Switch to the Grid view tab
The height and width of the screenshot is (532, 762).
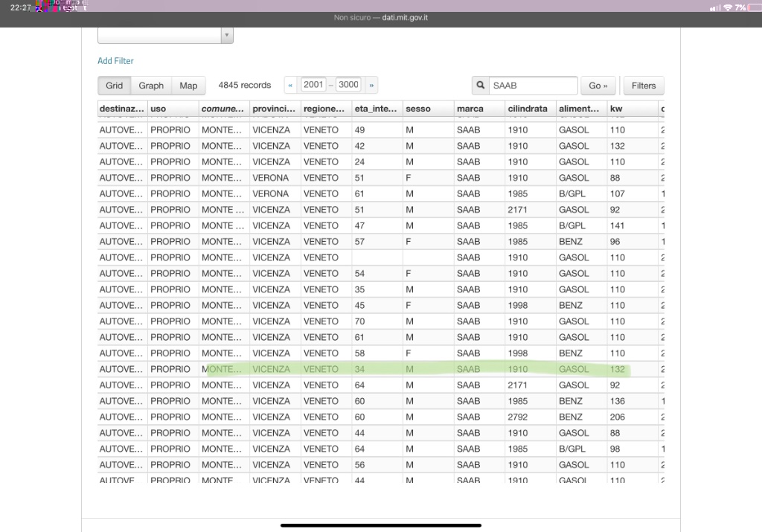tap(114, 86)
